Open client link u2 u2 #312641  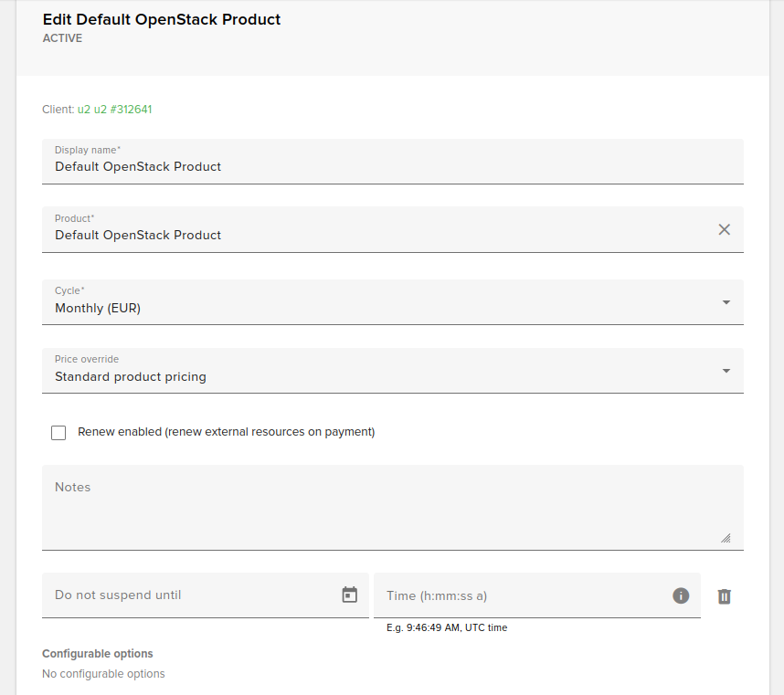[x=114, y=110]
